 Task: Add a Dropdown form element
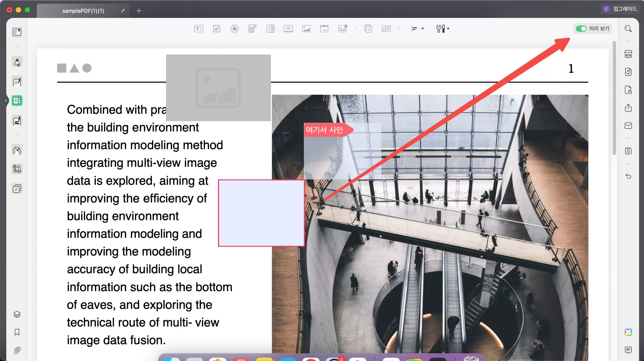point(252,29)
